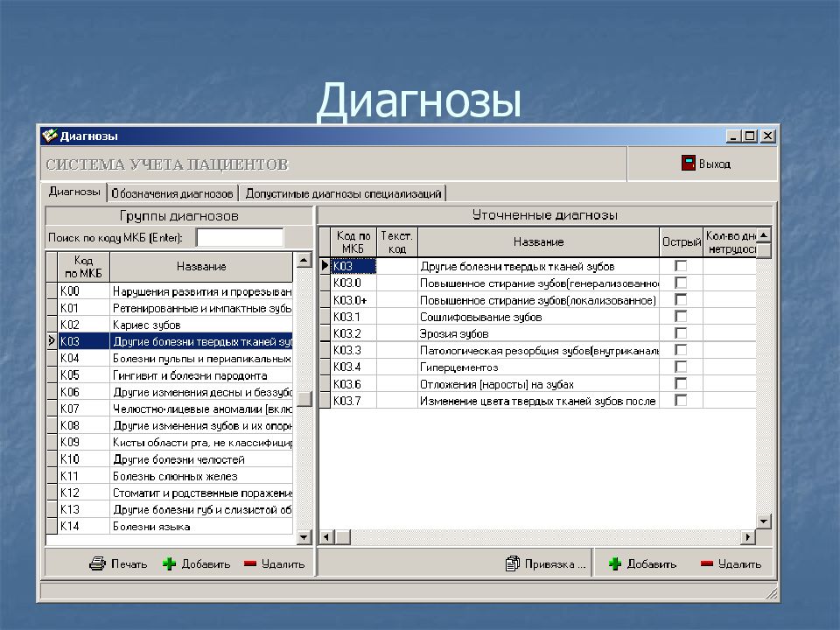This screenshot has width=840, height=630.
Task: Toggle Острый checkbox for K03.0 row
Action: (x=681, y=283)
